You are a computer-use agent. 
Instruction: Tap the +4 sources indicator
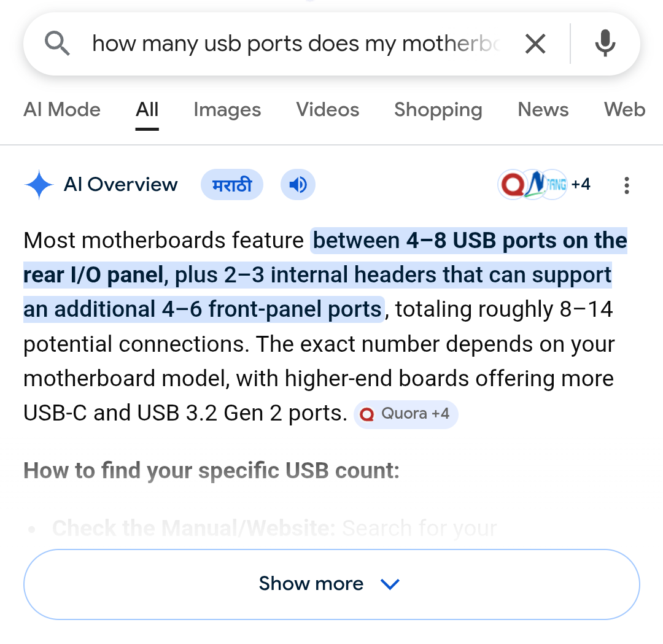582,184
